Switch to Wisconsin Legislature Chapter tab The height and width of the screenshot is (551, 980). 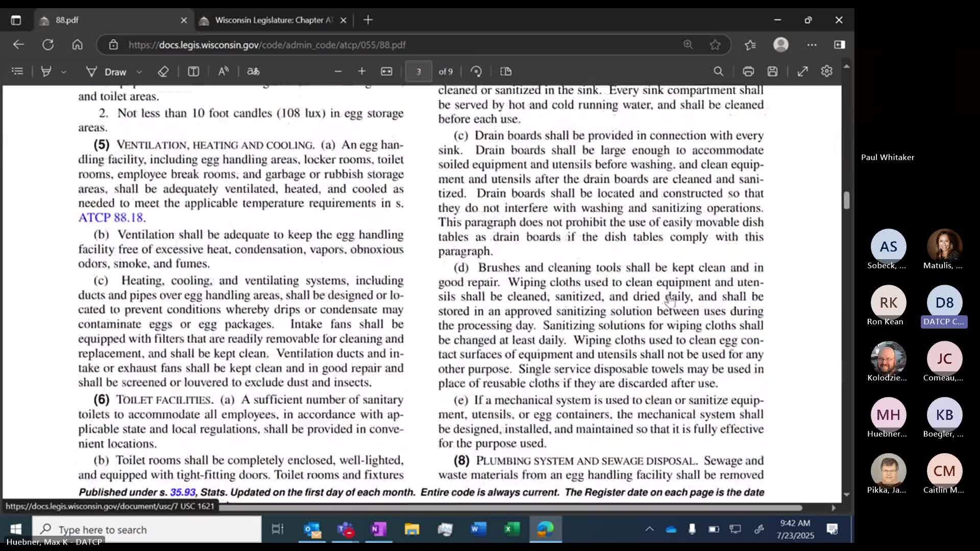(273, 20)
